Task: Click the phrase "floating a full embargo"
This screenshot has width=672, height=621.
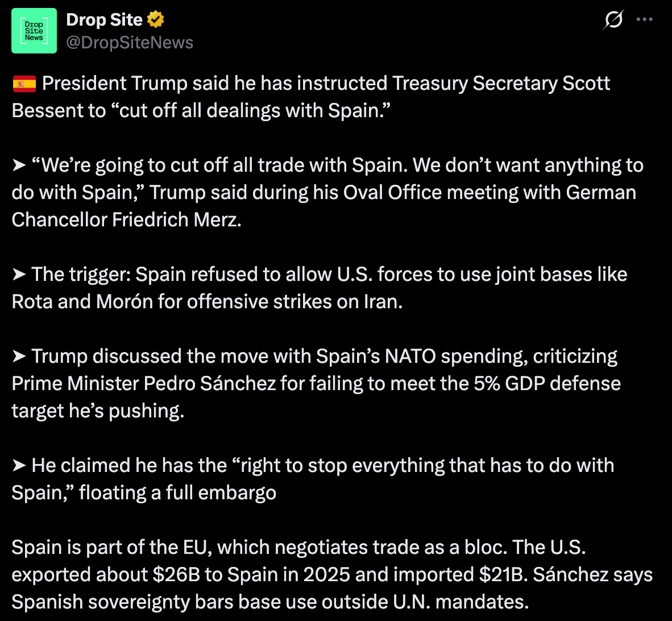Action: (177, 492)
